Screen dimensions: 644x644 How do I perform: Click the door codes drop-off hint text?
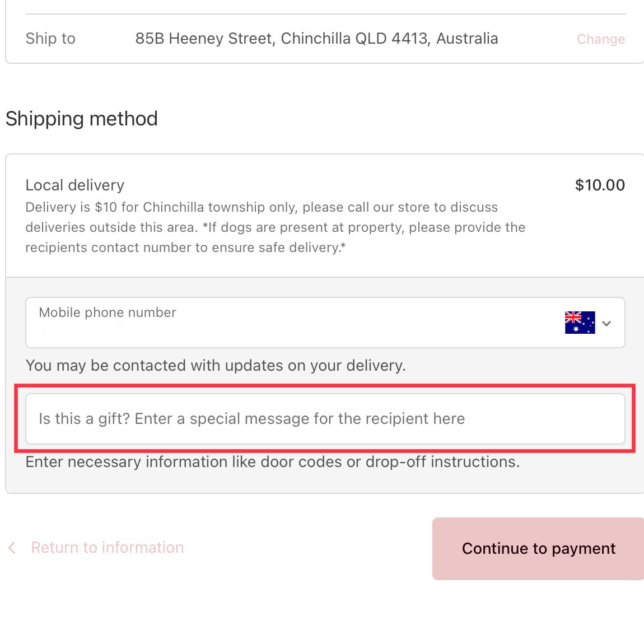(x=273, y=462)
